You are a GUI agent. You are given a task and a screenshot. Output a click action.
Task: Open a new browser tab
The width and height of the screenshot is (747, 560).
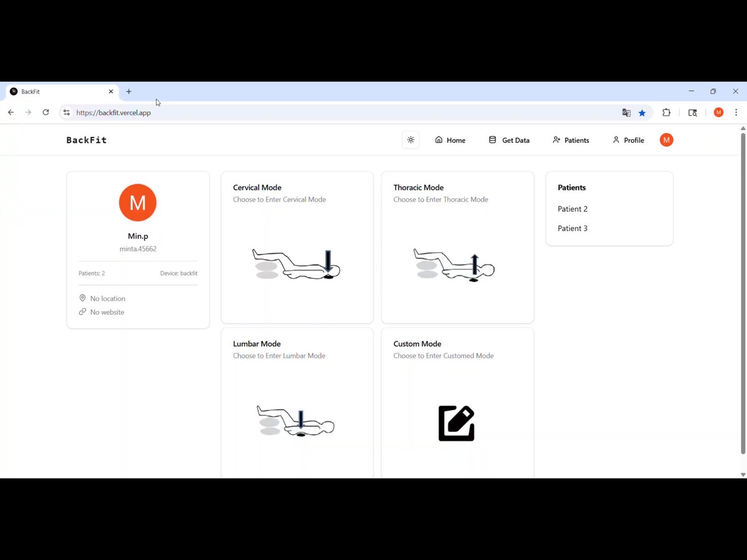point(129,91)
